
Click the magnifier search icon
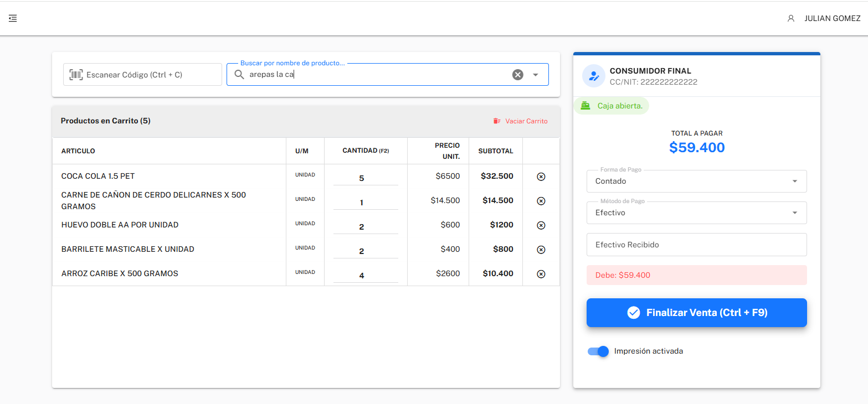coord(239,75)
